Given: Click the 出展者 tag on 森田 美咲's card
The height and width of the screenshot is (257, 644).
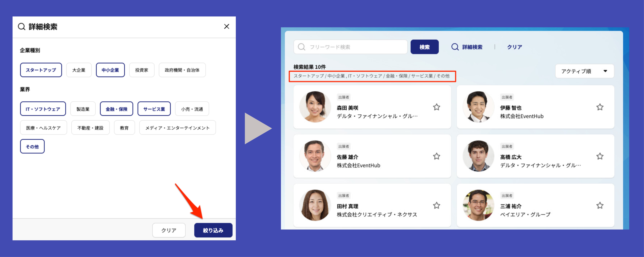Looking at the screenshot, I should pos(344,97).
